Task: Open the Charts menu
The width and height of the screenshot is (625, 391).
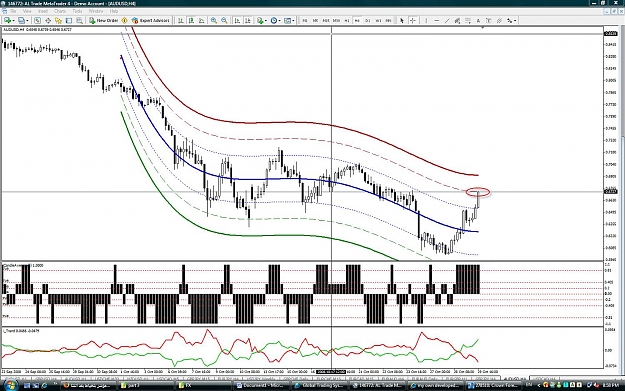Action: click(60, 11)
